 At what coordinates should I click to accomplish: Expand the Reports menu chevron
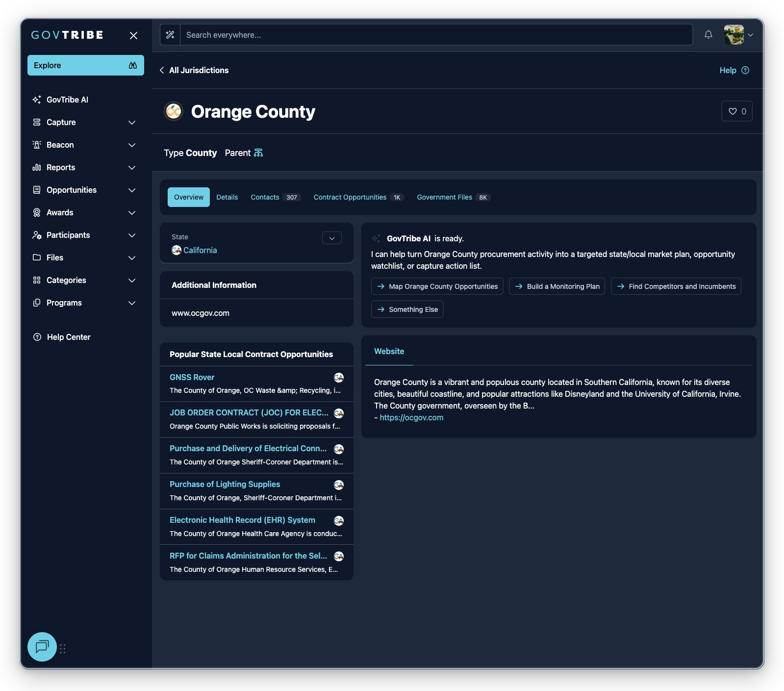pos(132,167)
